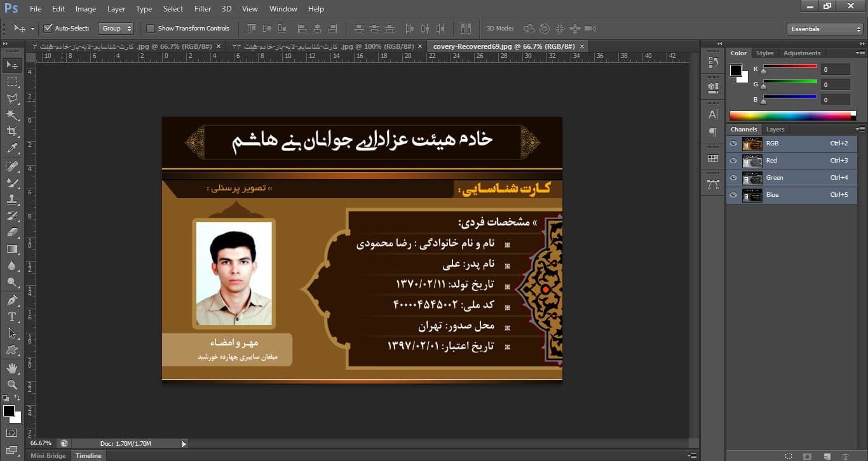Toggle visibility of the Red channel
This screenshot has width=868, height=461.
click(x=733, y=161)
